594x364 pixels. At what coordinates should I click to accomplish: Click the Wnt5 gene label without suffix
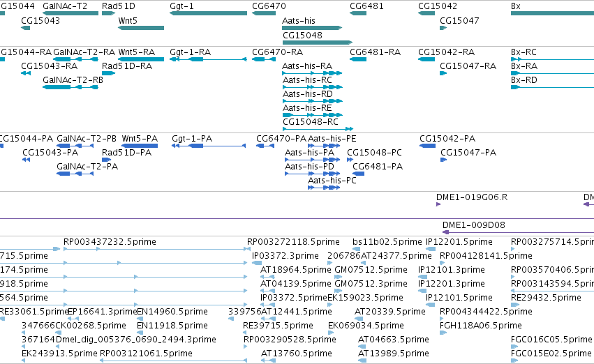(128, 21)
